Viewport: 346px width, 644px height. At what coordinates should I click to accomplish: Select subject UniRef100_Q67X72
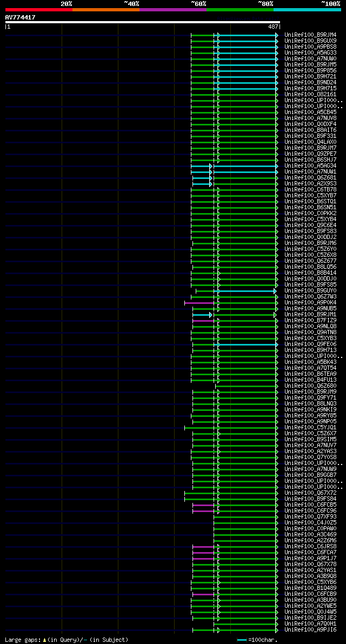[310, 493]
